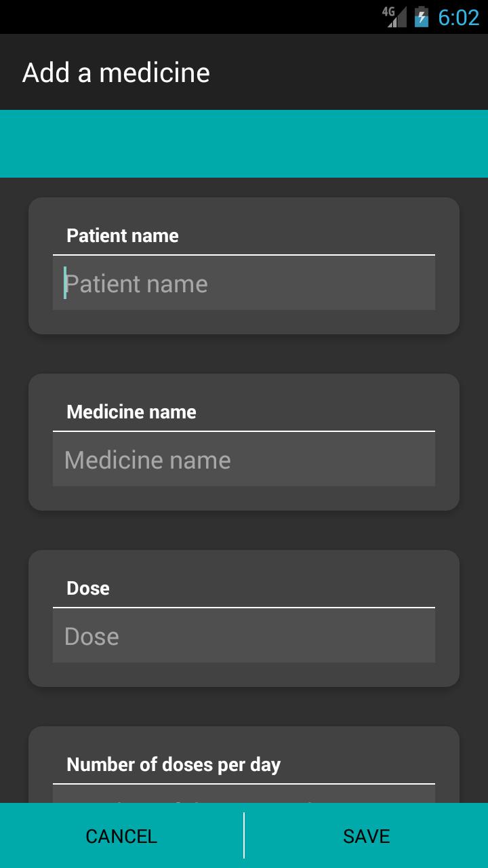Tap the SAVE button to store the medicine
Screen dimensions: 488x868
[x=365, y=836]
